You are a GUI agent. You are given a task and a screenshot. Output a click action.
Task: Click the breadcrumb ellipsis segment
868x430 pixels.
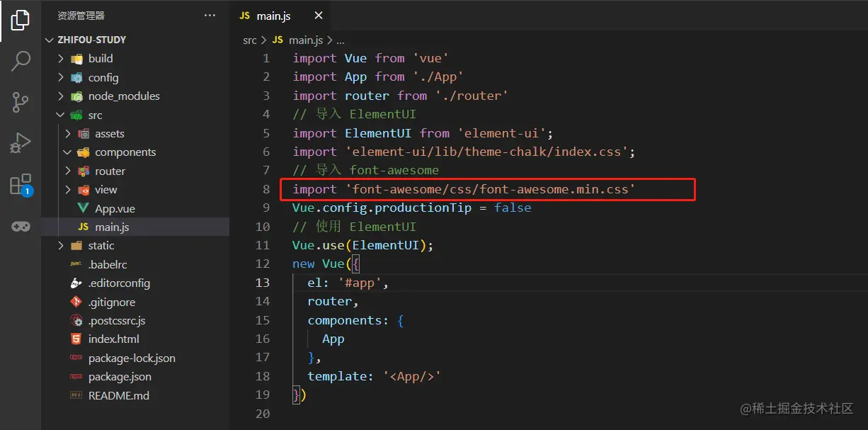click(340, 40)
